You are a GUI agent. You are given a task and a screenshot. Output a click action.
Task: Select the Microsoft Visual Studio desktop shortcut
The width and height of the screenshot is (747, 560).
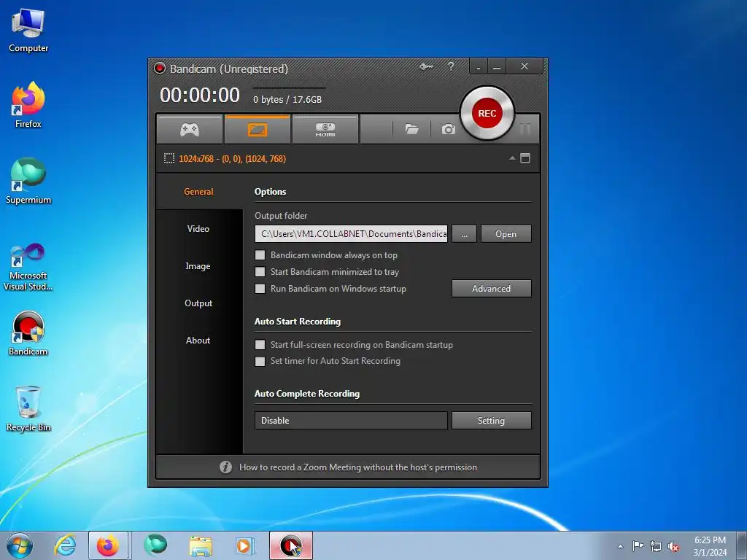(28, 267)
